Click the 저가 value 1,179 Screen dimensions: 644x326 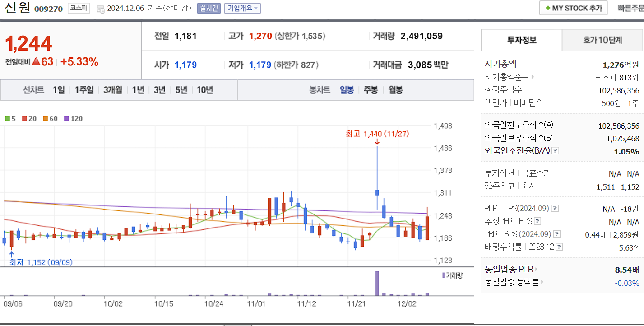pos(260,65)
